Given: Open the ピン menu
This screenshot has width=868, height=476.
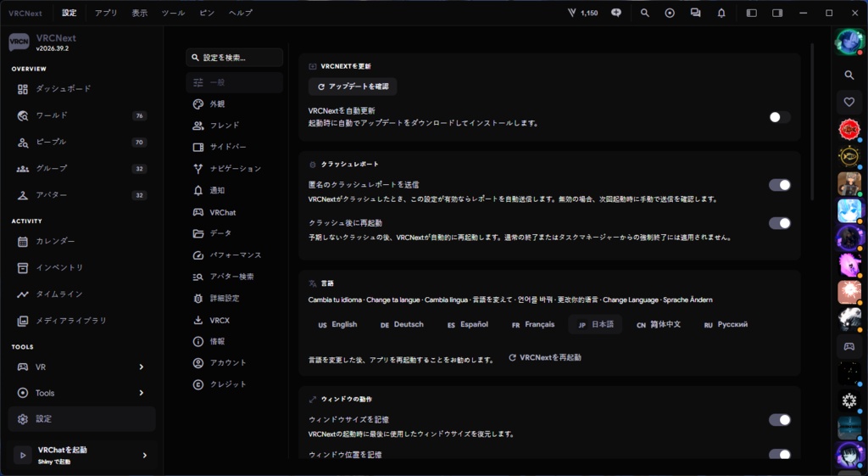Looking at the screenshot, I should pyautogui.click(x=207, y=13).
